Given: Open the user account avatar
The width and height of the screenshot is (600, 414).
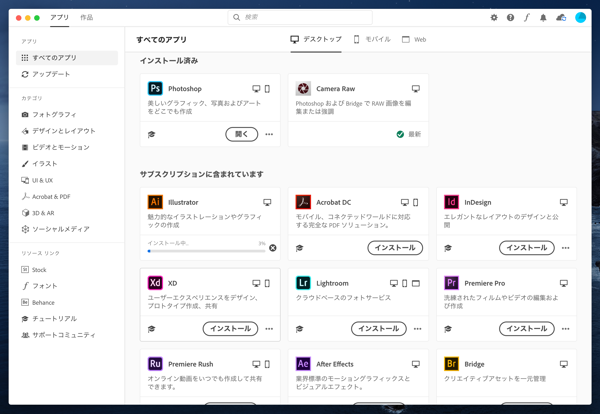Looking at the screenshot, I should (580, 18).
